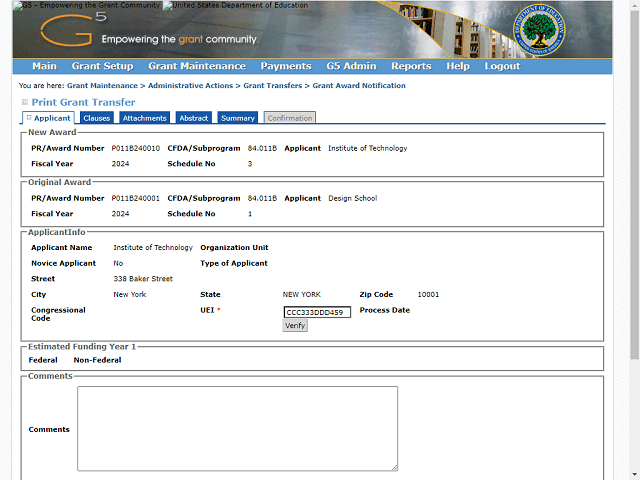The image size is (640, 480).
Task: Open the G5 Admin menu
Action: tap(351, 66)
